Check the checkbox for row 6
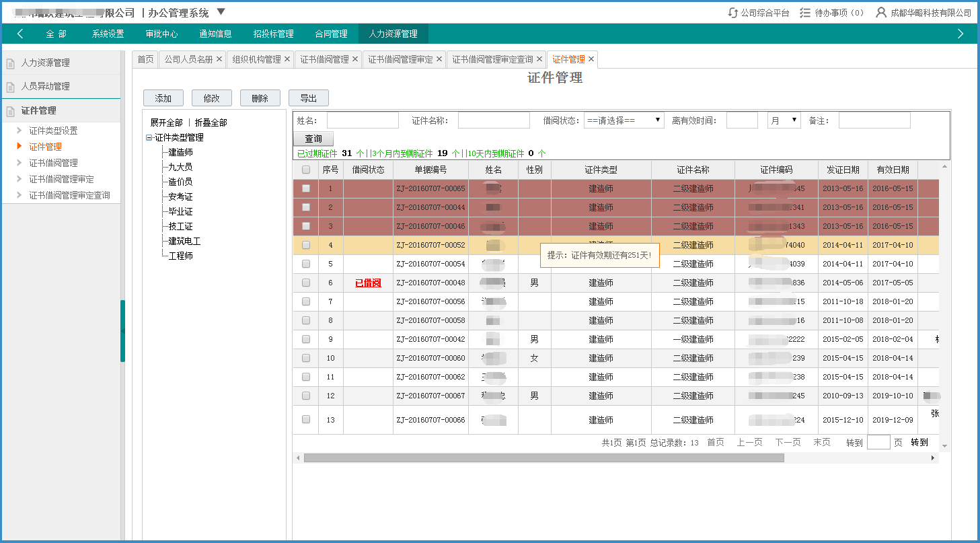Image resolution: width=980 pixels, height=543 pixels. click(x=306, y=283)
